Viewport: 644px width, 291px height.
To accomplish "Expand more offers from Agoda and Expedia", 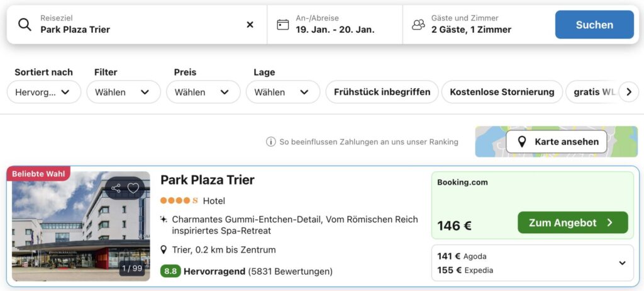I will (x=623, y=263).
